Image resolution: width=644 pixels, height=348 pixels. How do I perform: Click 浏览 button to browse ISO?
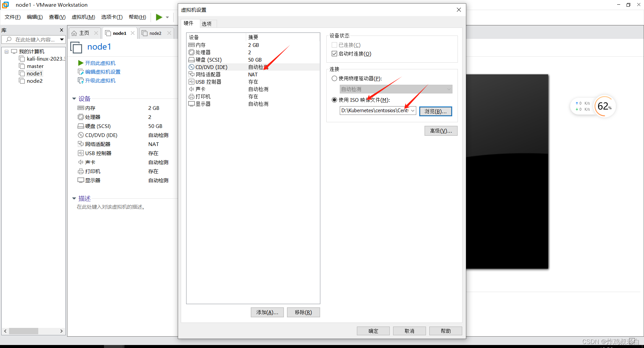435,111
